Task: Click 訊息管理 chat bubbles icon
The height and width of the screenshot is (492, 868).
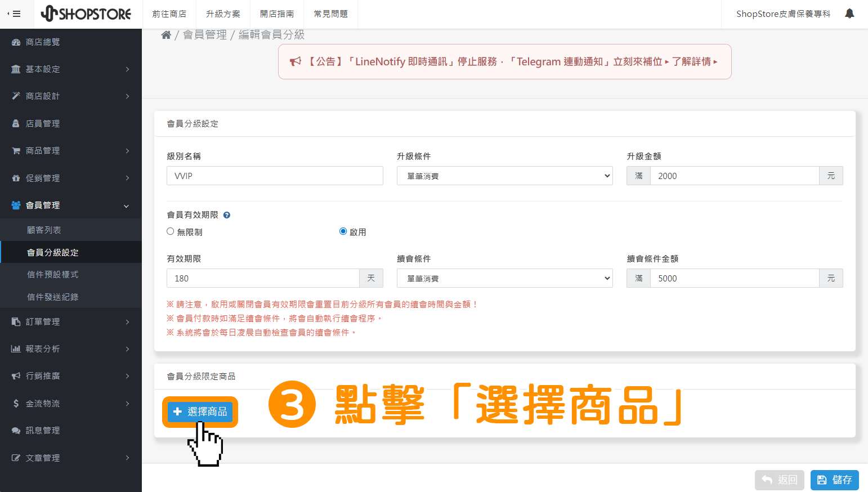Action: 16,431
